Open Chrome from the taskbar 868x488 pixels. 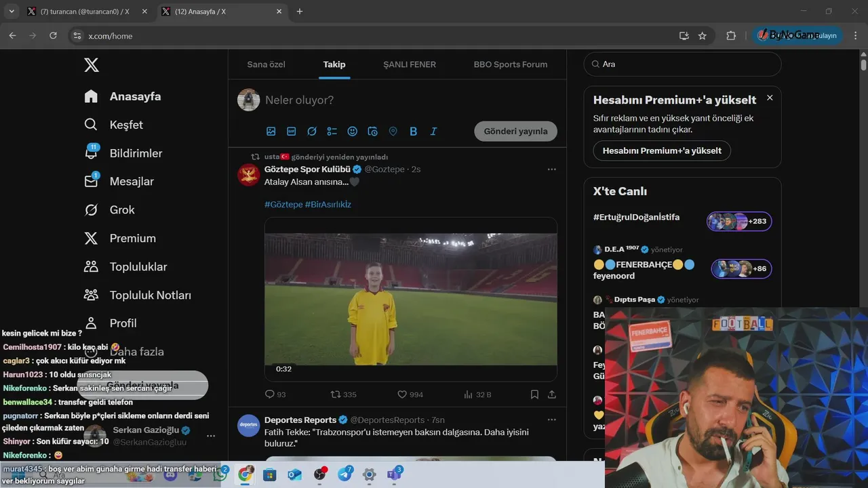(245, 474)
